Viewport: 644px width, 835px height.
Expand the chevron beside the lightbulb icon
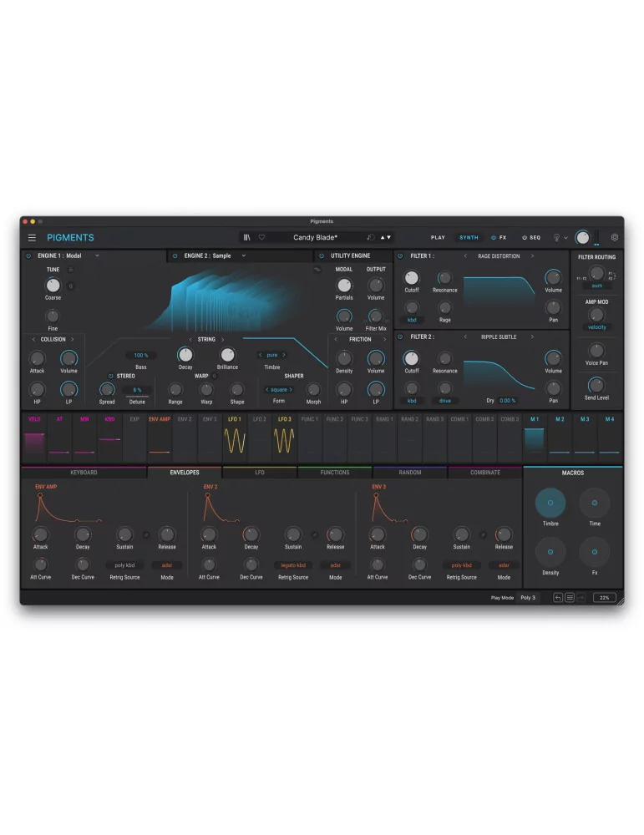[565, 238]
